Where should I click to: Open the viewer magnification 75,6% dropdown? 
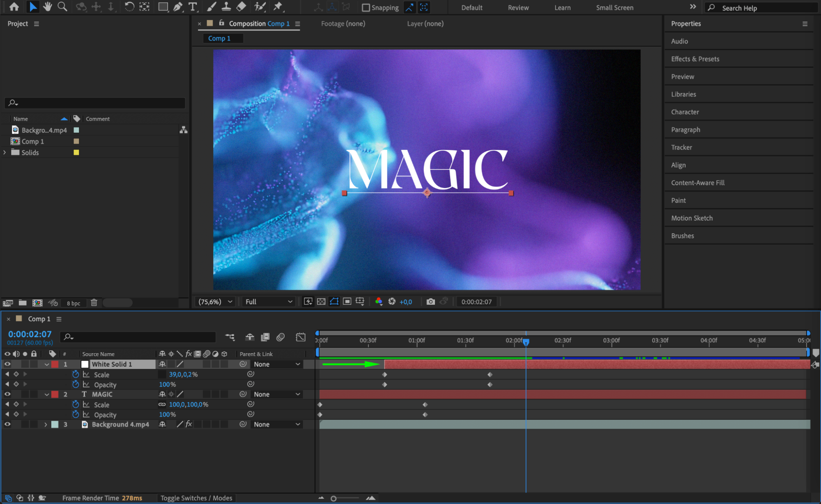(x=216, y=302)
